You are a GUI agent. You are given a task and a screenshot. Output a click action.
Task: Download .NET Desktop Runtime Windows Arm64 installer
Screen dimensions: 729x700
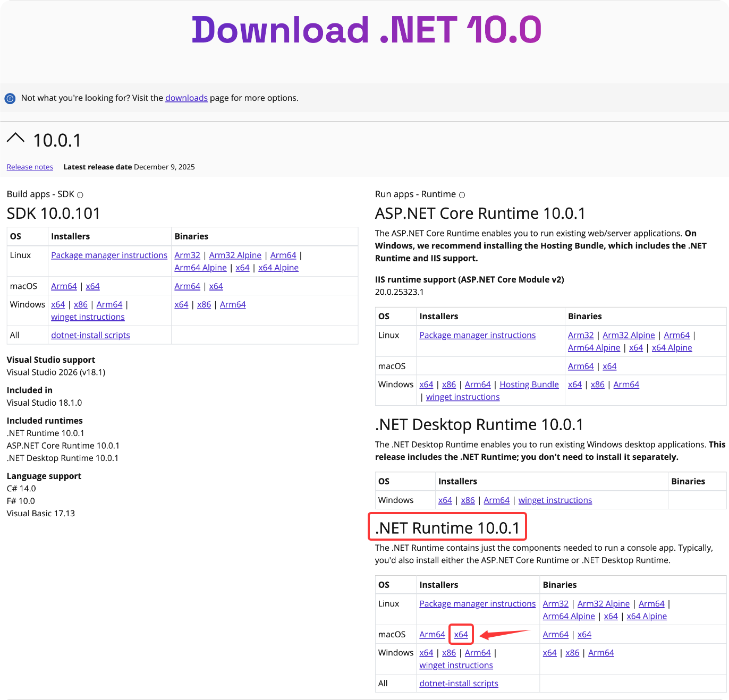pos(497,500)
